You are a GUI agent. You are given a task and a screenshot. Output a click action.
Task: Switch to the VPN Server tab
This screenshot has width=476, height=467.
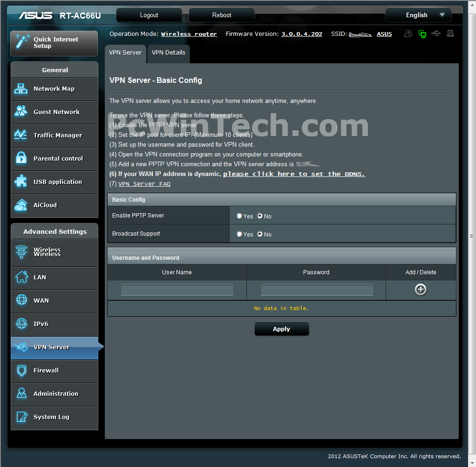(125, 54)
